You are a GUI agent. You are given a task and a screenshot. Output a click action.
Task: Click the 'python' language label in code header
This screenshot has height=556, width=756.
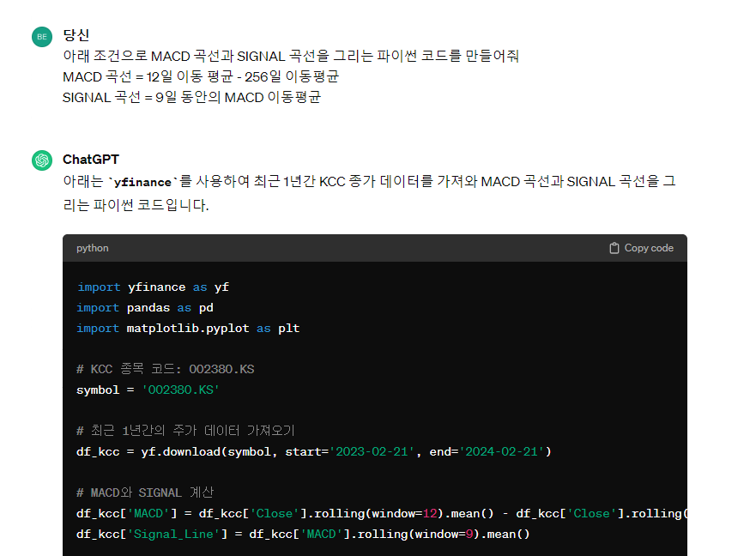point(92,248)
